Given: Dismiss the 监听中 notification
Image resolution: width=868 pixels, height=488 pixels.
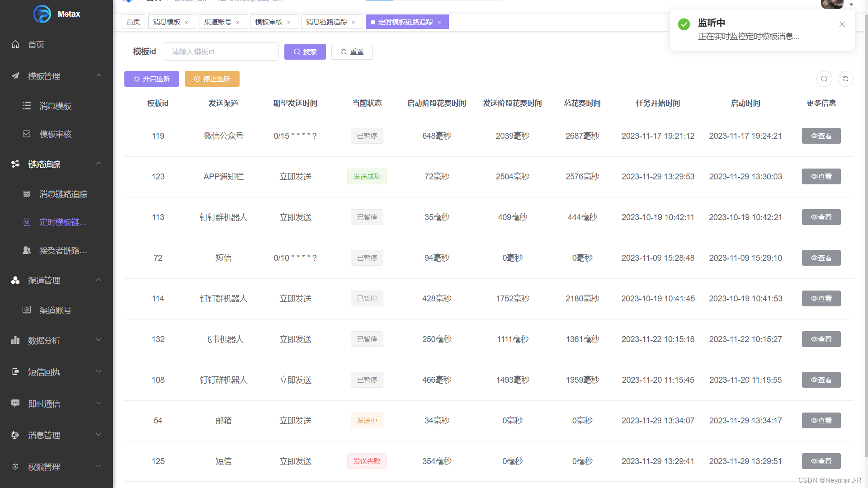Looking at the screenshot, I should click(842, 24).
